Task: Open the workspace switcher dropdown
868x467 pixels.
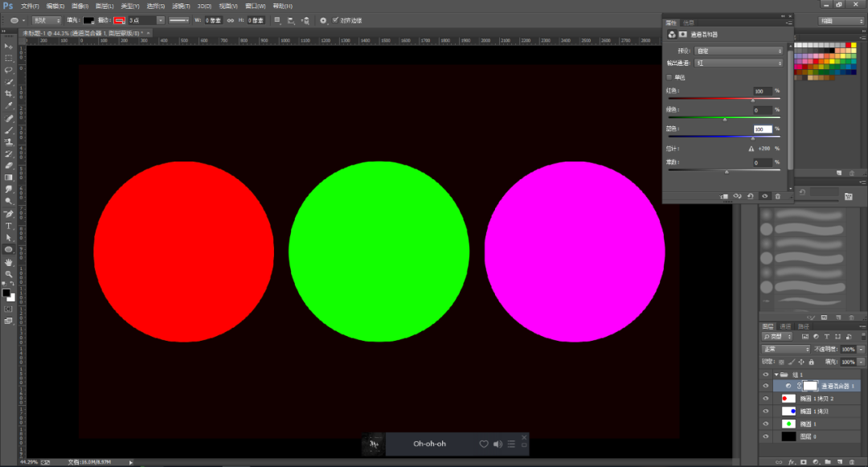Action: coord(841,20)
